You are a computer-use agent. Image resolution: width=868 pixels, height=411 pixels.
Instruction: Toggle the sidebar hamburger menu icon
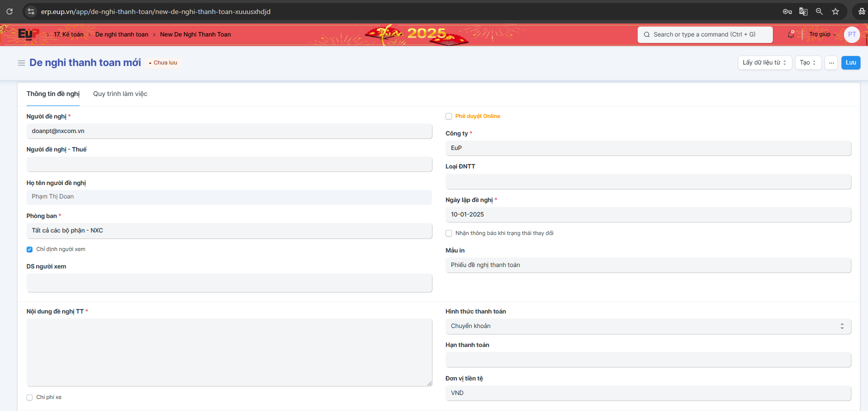tap(22, 63)
